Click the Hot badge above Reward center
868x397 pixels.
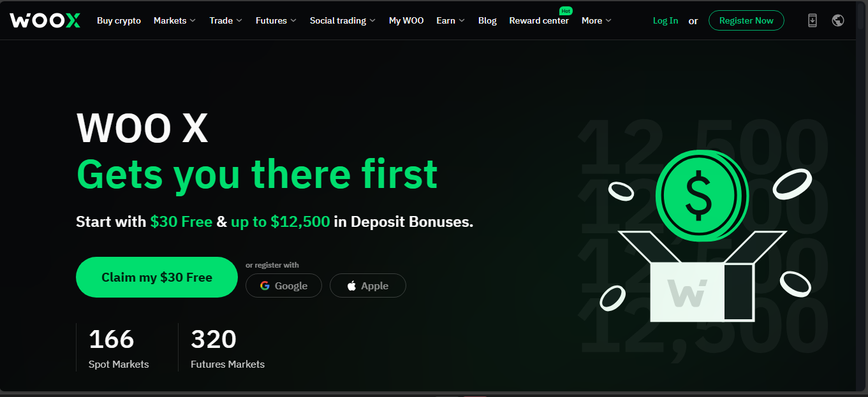tap(565, 11)
